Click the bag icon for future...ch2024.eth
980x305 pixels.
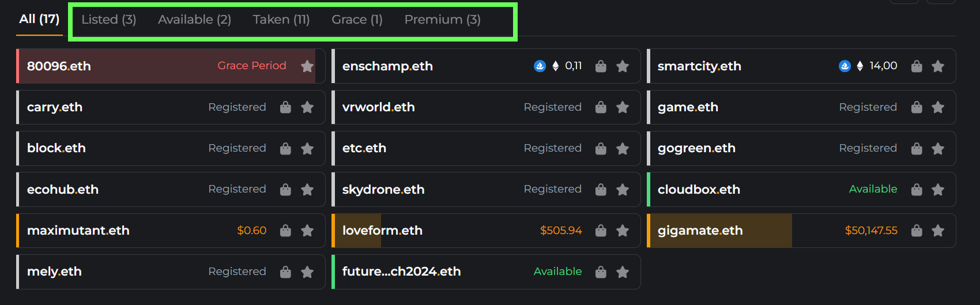[601, 272]
